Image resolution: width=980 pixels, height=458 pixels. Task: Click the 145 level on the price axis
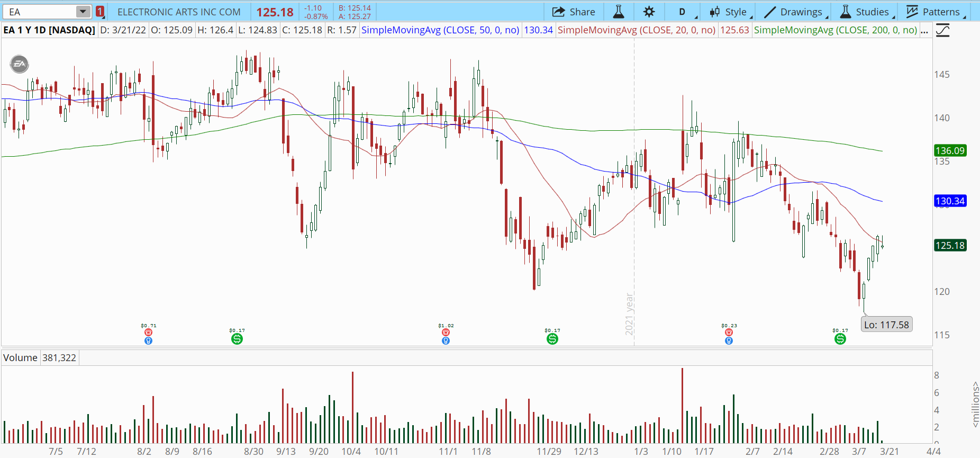(x=942, y=74)
